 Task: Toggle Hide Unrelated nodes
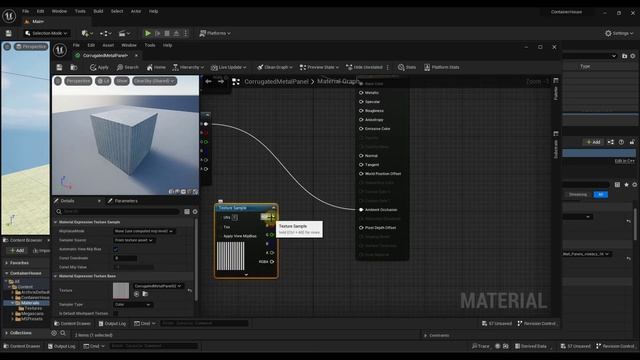coord(364,67)
